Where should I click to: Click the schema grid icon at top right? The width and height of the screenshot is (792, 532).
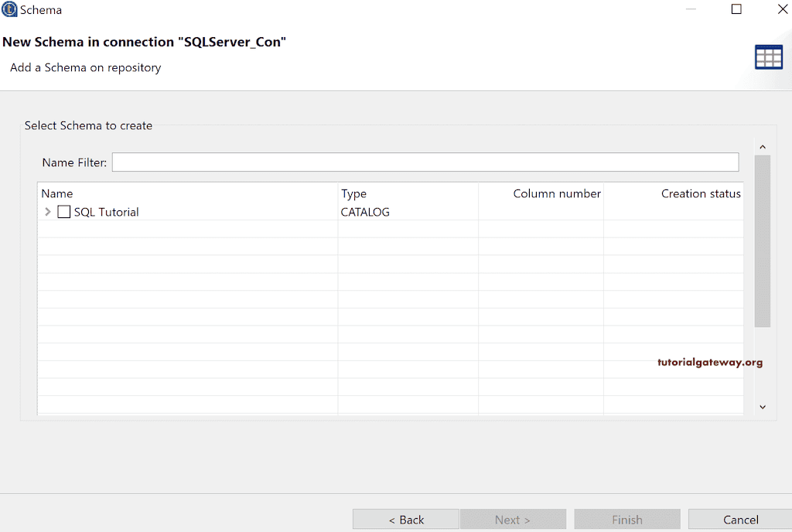[x=768, y=56]
